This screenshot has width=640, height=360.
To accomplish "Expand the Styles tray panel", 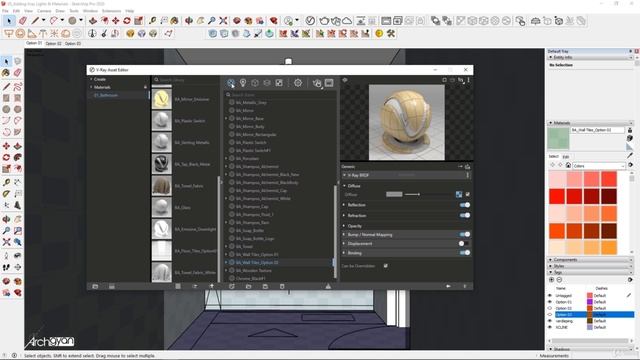I will click(x=590, y=266).
